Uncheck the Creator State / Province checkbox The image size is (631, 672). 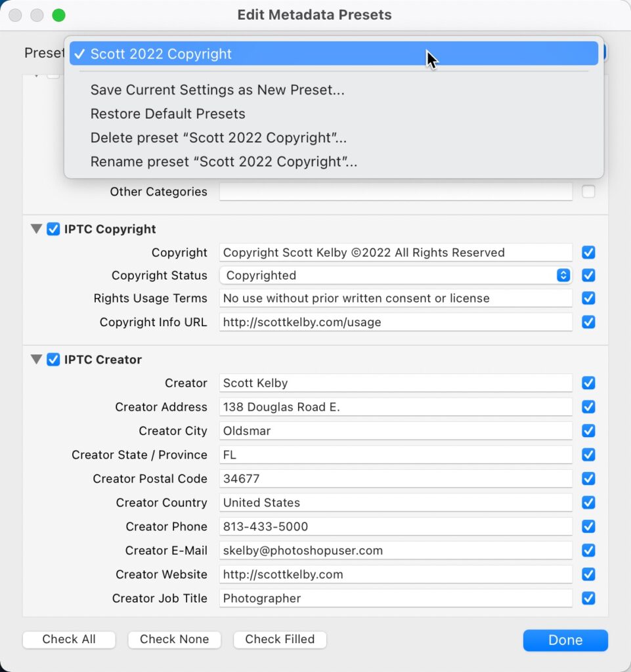coord(588,454)
